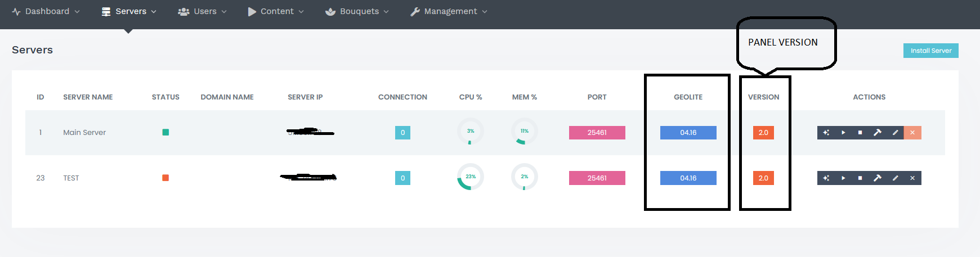Expand the Users menu
980x257 pixels.
pyautogui.click(x=202, y=11)
